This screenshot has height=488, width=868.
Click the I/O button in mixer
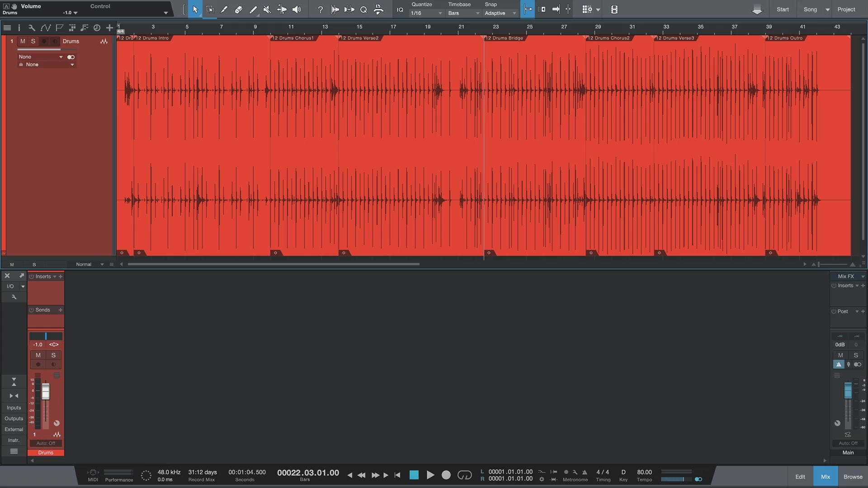(10, 286)
